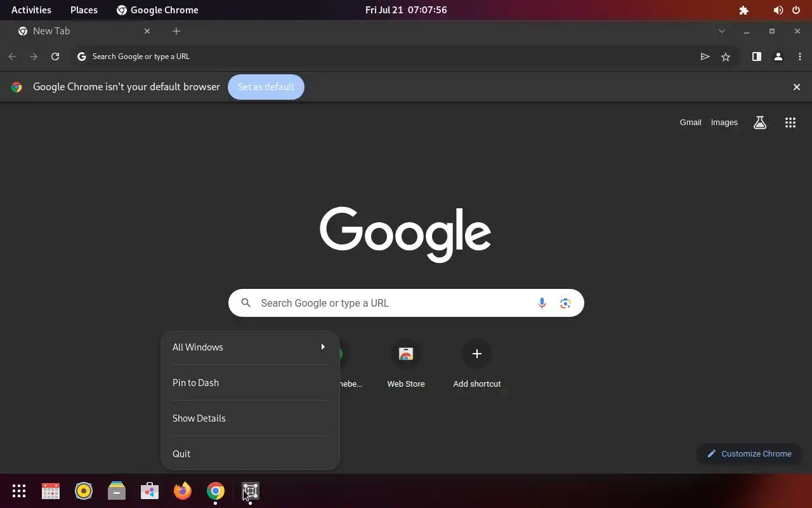This screenshot has height=508, width=812.
Task: Open the Files manager from the dock
Action: (x=117, y=491)
